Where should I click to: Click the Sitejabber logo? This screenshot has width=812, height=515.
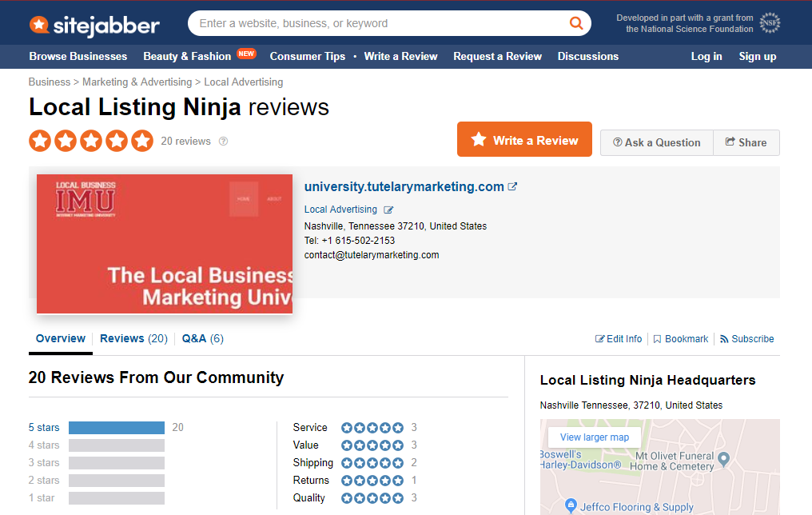click(94, 25)
